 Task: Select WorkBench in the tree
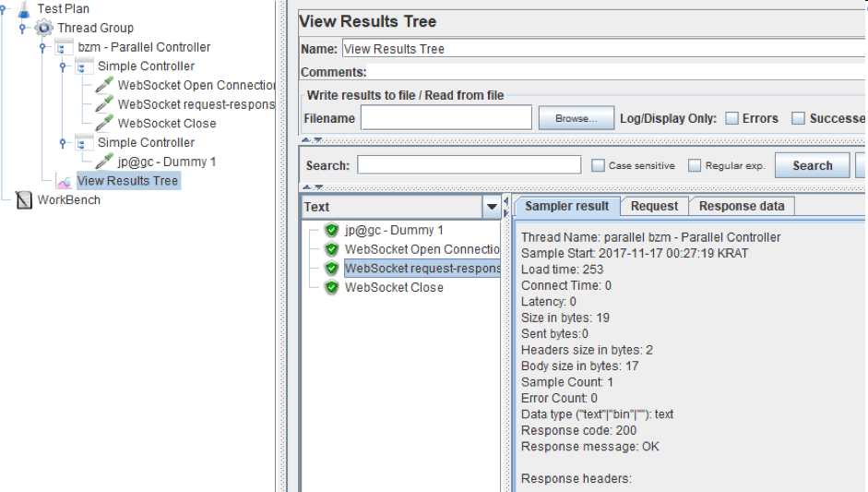point(68,200)
